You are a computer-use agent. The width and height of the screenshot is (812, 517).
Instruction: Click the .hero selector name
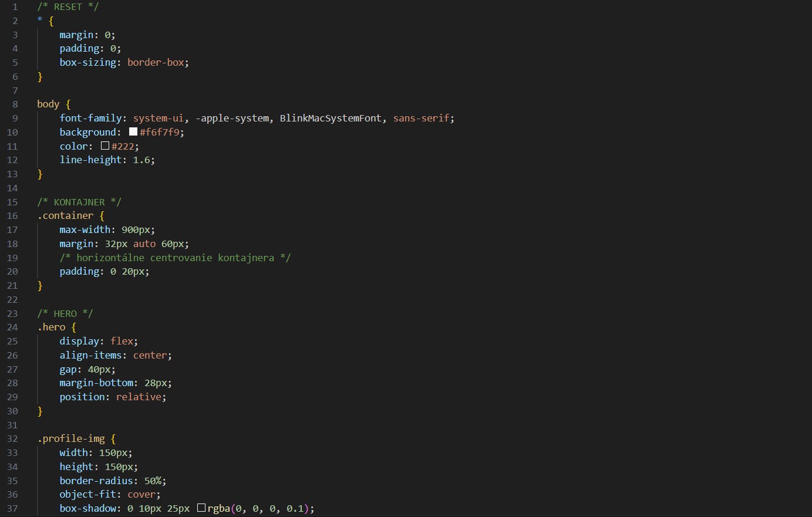[x=51, y=327]
